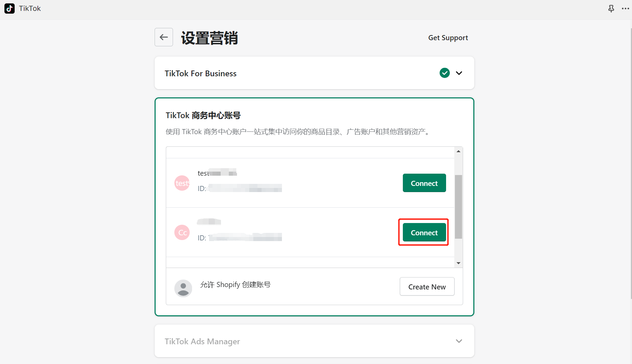Click the 允许 Shopify 创建账号 text
632x364 pixels.
(x=235, y=285)
